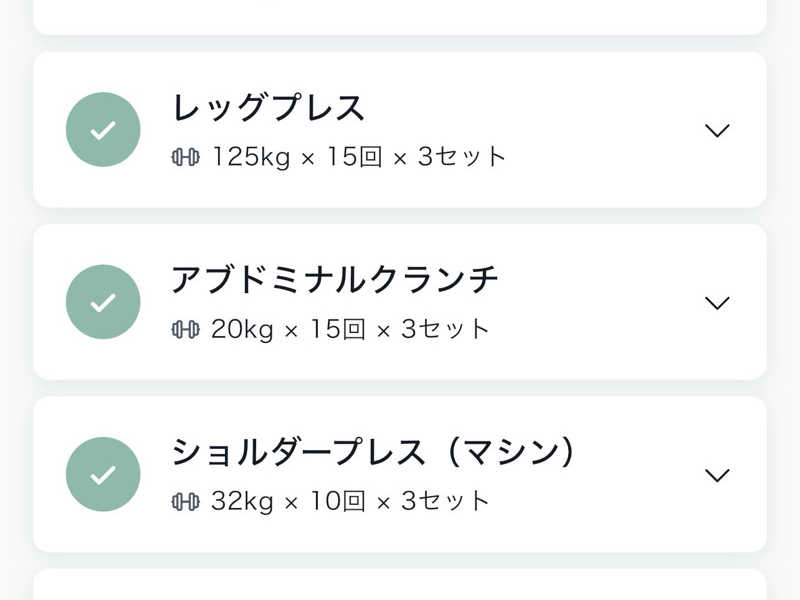Tap the partially visible card at top
This screenshot has width=800, height=600.
pos(400,15)
